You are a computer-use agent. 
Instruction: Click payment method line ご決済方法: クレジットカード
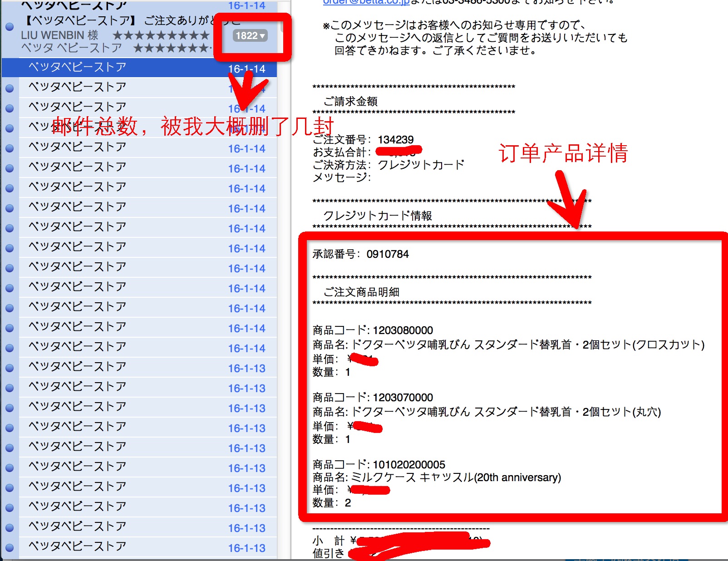point(389,165)
